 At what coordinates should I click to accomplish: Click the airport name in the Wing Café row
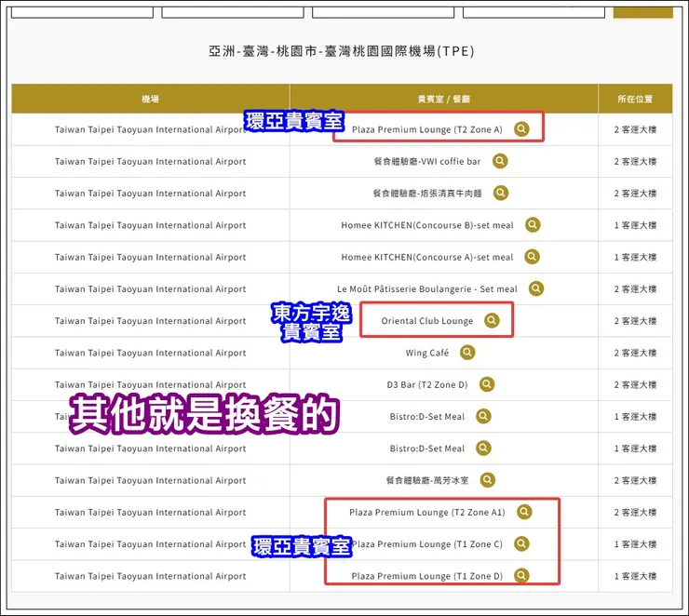click(150, 353)
